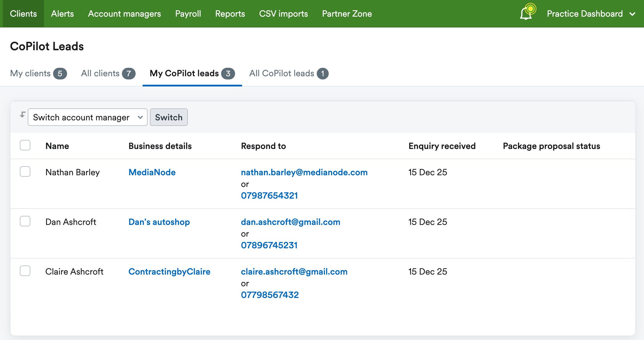644x340 pixels.
Task: Open Reports in the navigation bar
Action: pyautogui.click(x=230, y=14)
